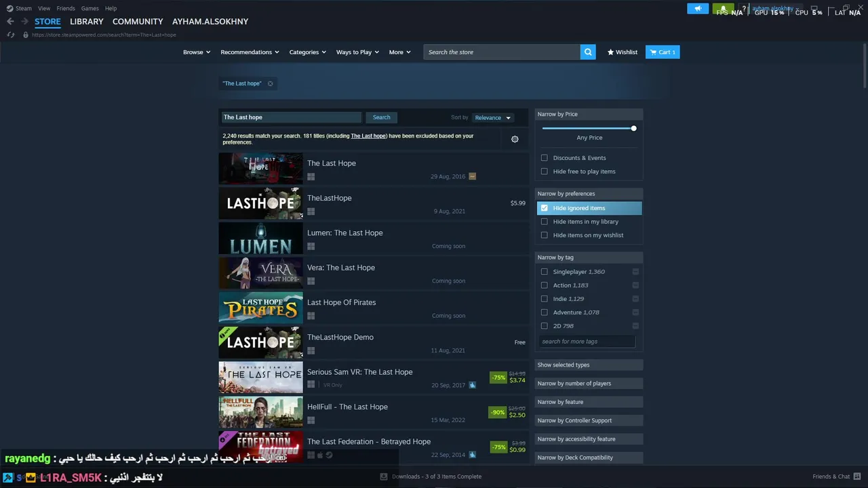This screenshot has width=868, height=488.
Task: Open the excluded "The Last hope" link
Action: (368, 136)
